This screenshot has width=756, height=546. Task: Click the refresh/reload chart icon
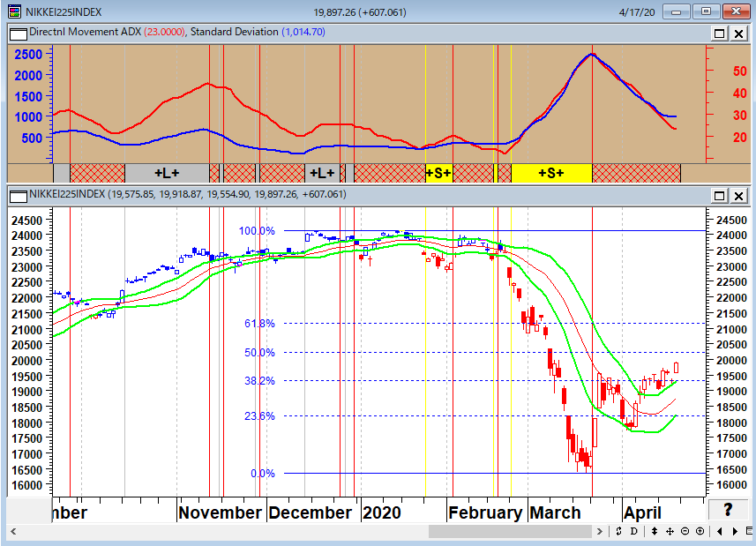coord(618,531)
